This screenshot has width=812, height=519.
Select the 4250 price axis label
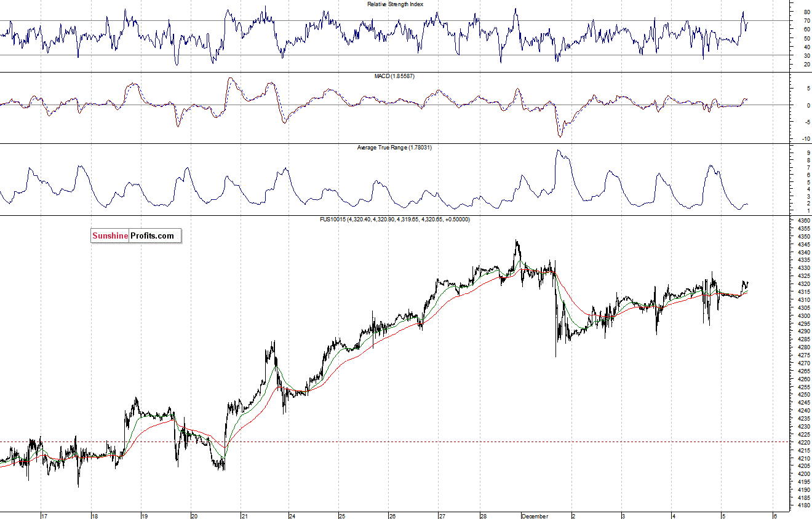click(803, 395)
